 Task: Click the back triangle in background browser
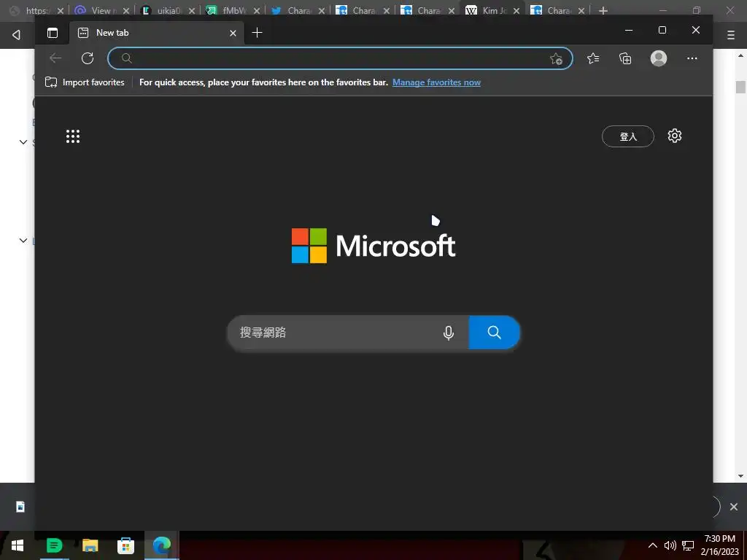click(16, 35)
